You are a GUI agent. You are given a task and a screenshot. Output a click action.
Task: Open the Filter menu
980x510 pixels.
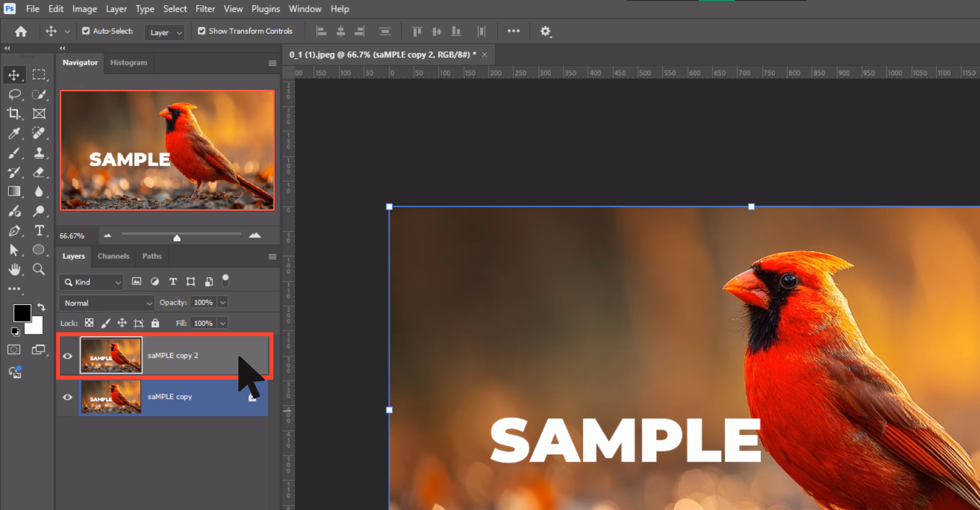tap(205, 9)
